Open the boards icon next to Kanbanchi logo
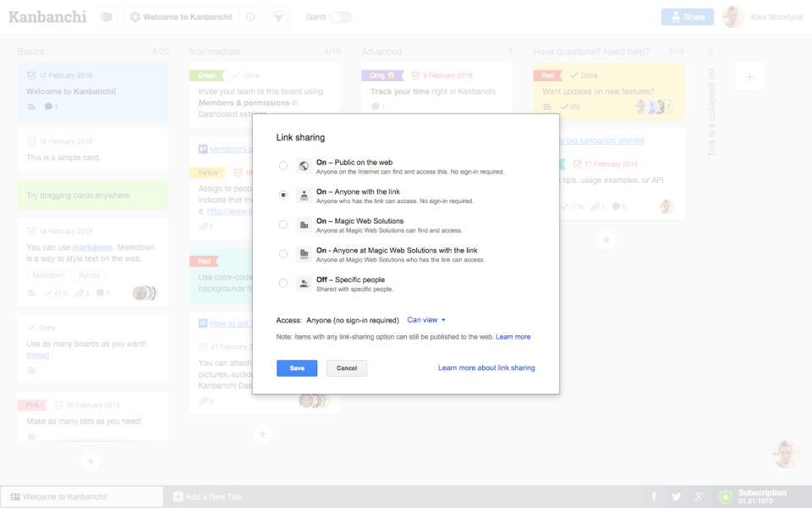 [106, 16]
